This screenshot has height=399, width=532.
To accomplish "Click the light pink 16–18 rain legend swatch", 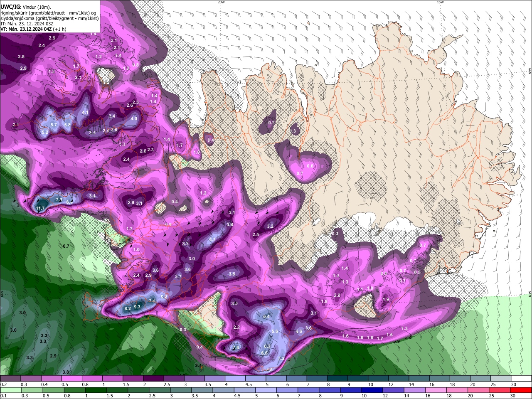I will point(436,390).
